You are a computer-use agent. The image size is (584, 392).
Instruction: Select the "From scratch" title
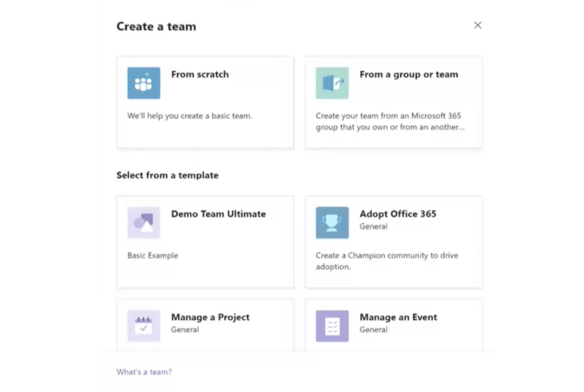click(200, 75)
